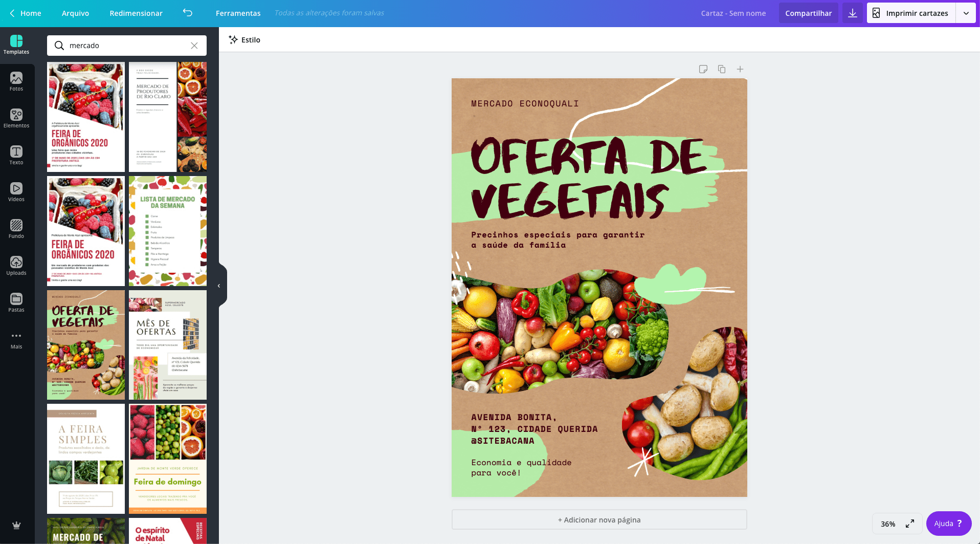Add a new page with plus icon

pos(740,69)
